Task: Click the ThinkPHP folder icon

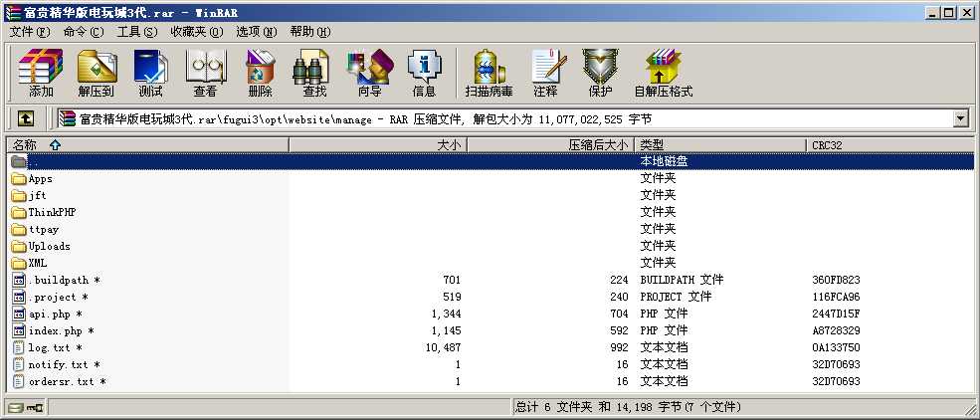Action: point(19,213)
